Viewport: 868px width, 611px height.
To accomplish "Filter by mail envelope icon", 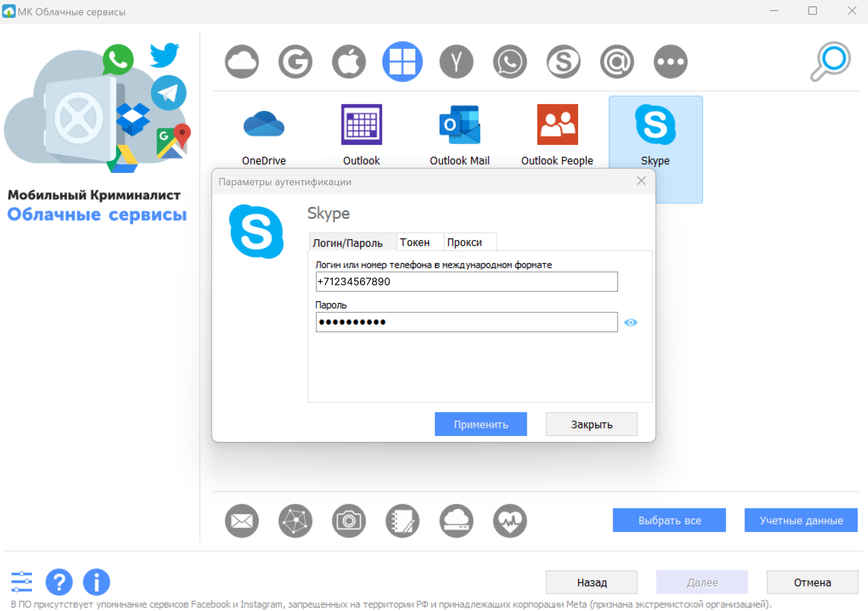I will pos(242,521).
